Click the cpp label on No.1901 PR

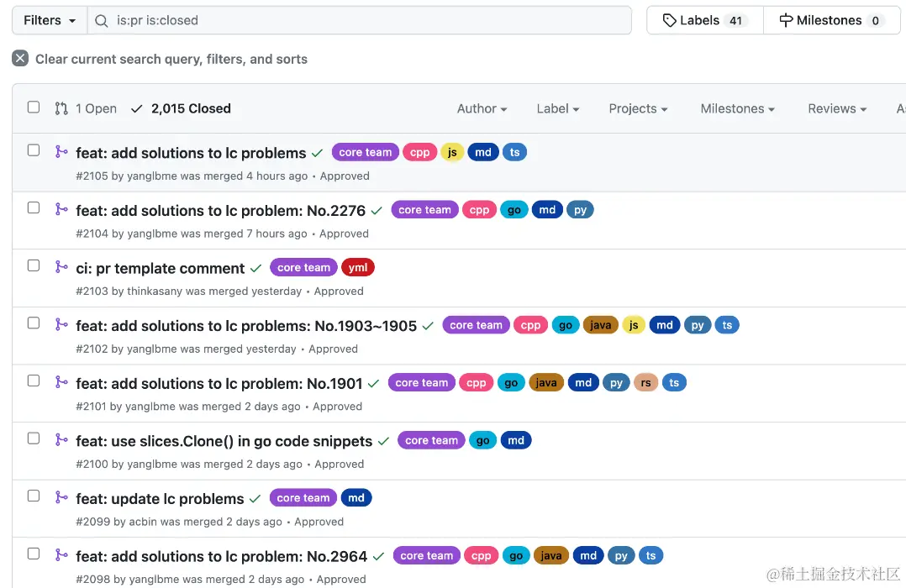click(x=476, y=382)
